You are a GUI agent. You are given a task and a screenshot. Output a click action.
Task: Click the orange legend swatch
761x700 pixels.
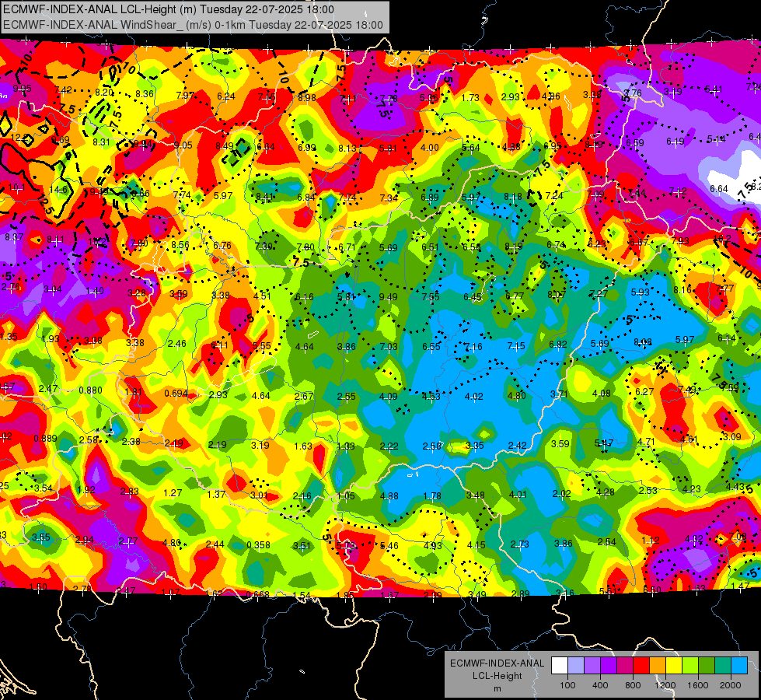click(658, 666)
